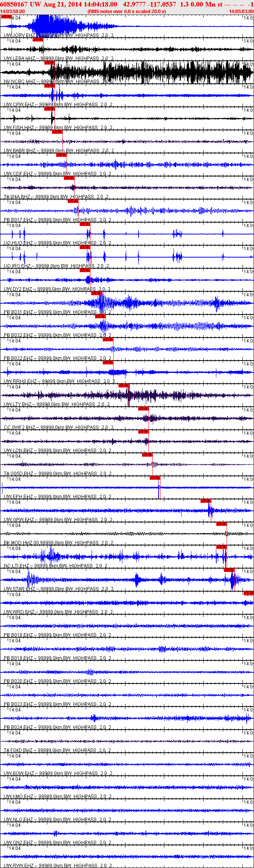Select the UO HUO EHZ station label
This screenshot has width=254, height=868.
pos(19,243)
